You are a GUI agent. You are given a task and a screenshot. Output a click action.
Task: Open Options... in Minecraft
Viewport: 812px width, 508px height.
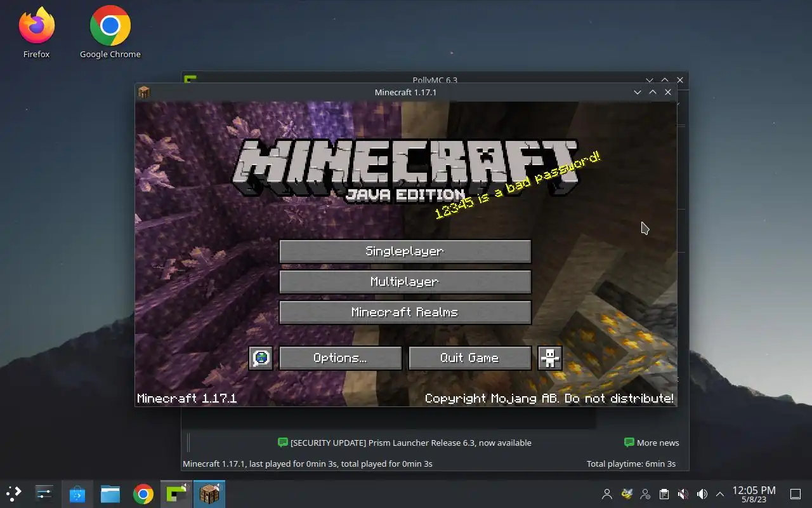click(340, 358)
